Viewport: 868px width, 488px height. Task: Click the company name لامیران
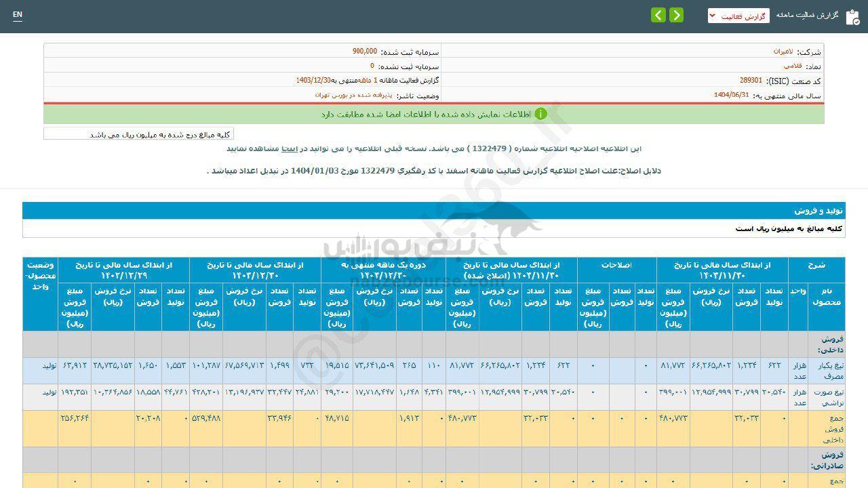click(x=783, y=52)
